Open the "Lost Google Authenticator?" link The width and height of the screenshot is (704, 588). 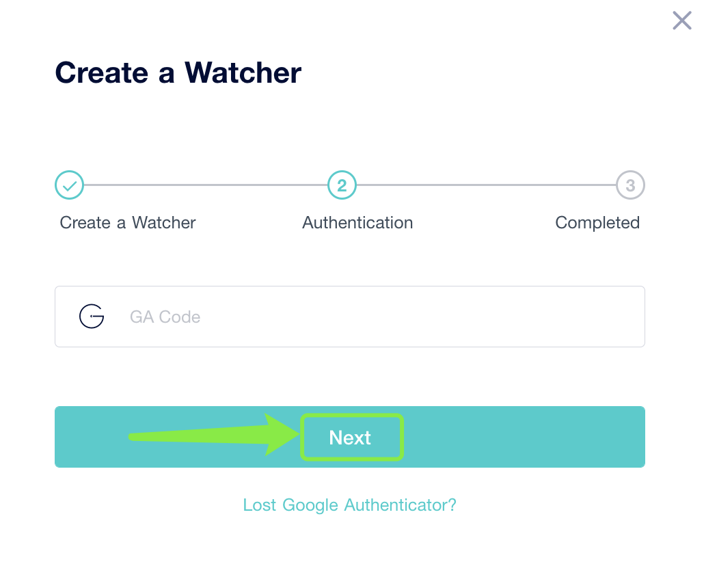click(x=349, y=505)
